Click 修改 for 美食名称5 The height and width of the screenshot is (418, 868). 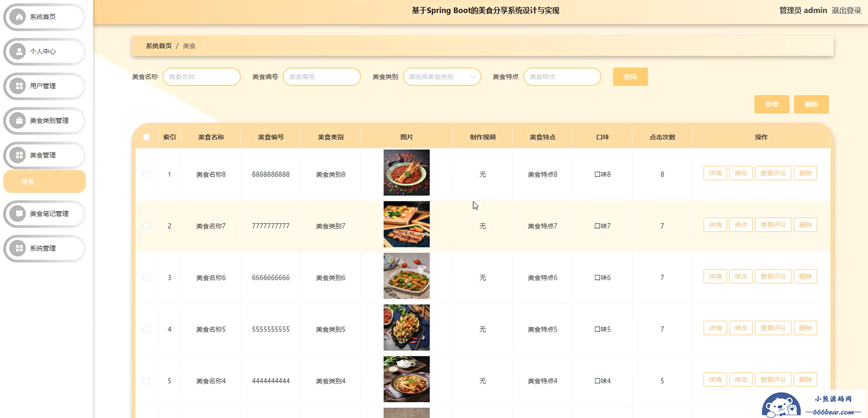coord(741,328)
